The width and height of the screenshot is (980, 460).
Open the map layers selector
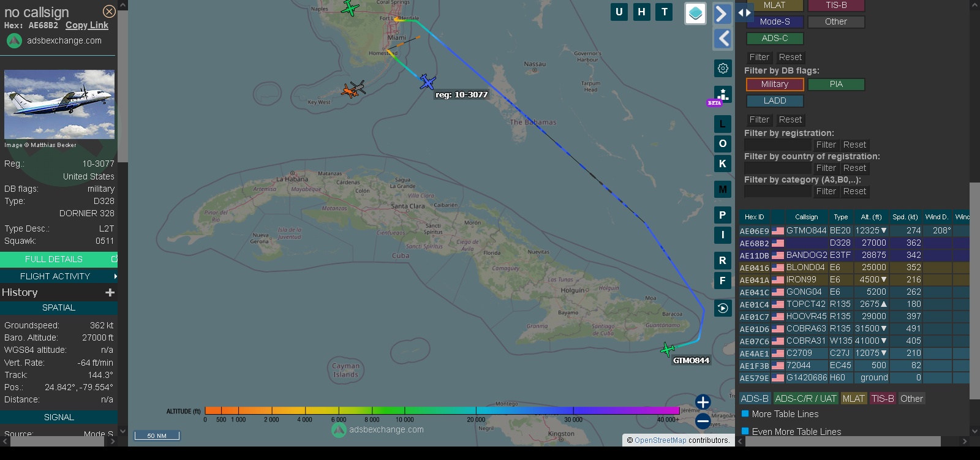point(695,13)
